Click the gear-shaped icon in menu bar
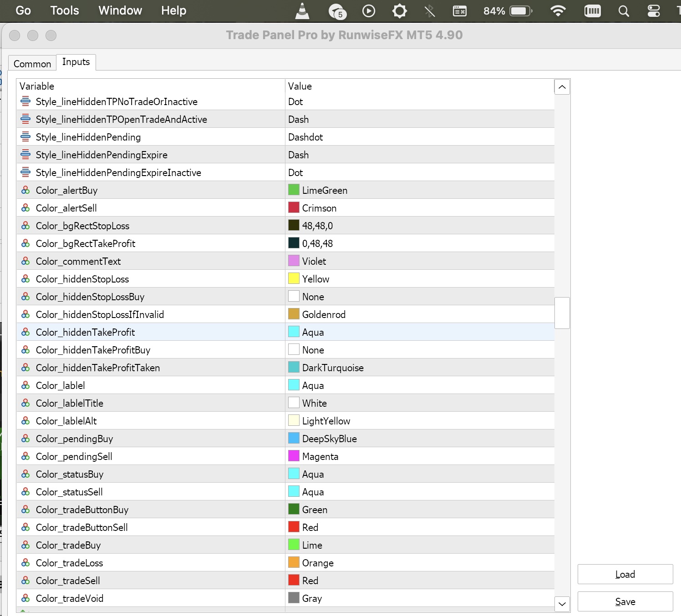Image resolution: width=681 pixels, height=616 pixels. (x=399, y=11)
